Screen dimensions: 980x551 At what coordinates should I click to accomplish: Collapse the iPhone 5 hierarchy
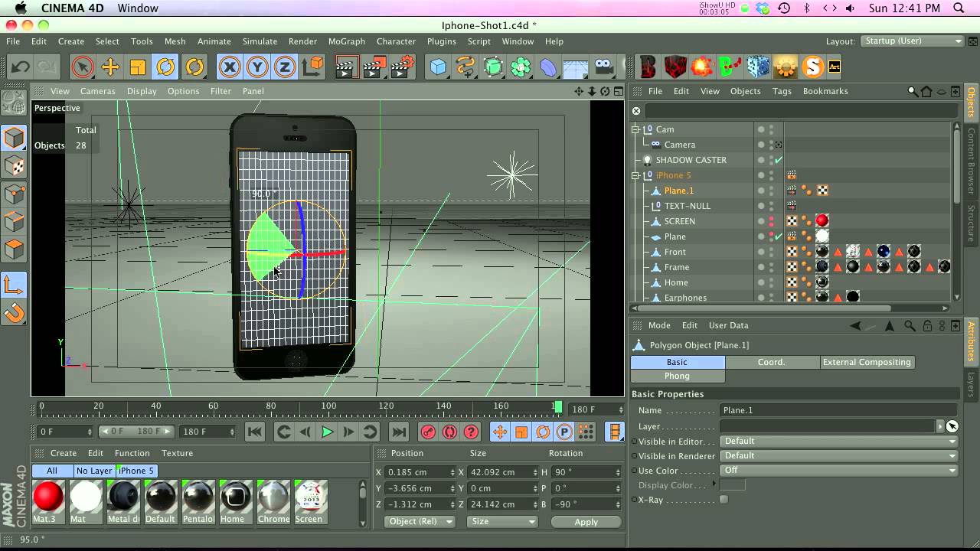[x=635, y=175]
